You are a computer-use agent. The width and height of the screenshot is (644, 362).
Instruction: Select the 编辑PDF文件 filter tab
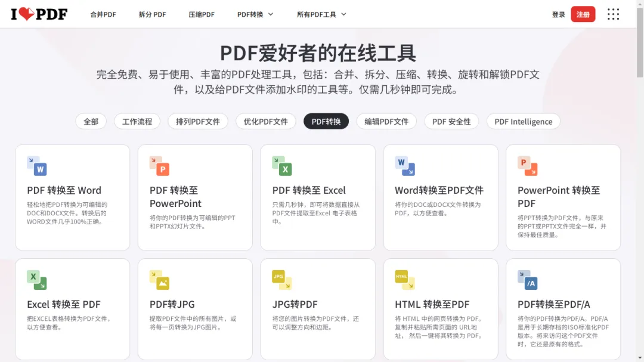[386, 121]
